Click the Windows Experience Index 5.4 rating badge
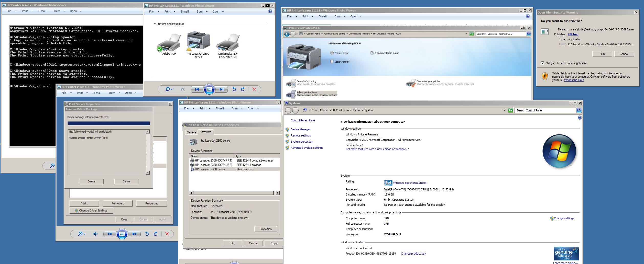 coord(388,183)
